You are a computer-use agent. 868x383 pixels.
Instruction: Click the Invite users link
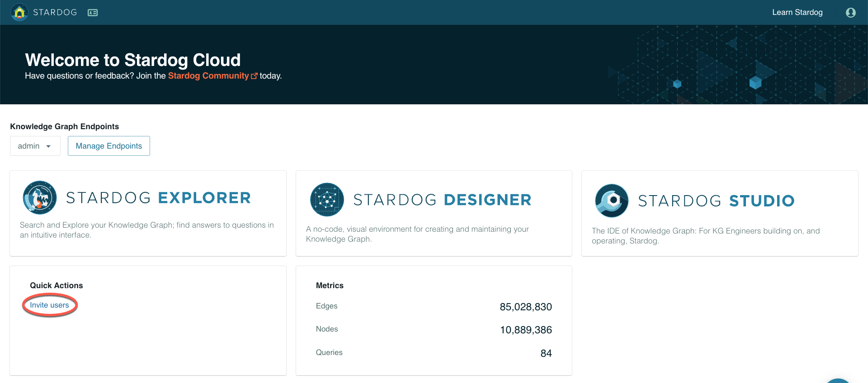49,305
